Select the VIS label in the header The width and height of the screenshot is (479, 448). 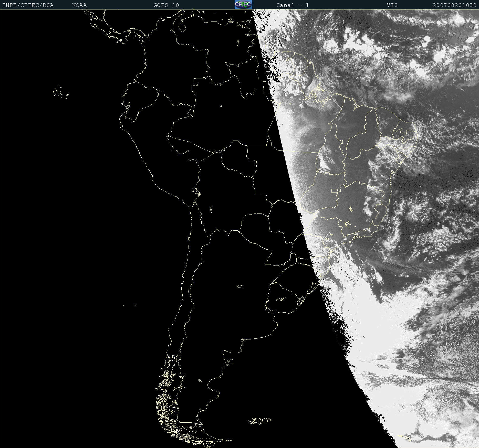tap(392, 5)
